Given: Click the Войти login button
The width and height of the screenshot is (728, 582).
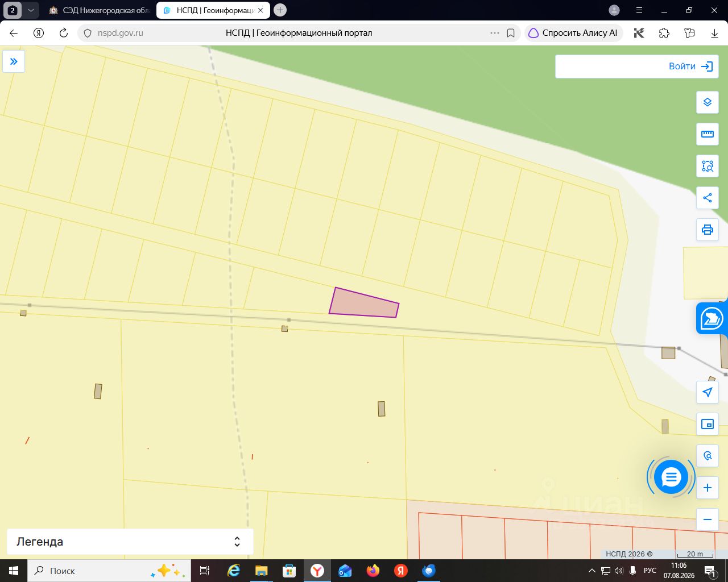Looking at the screenshot, I should (x=637, y=66).
